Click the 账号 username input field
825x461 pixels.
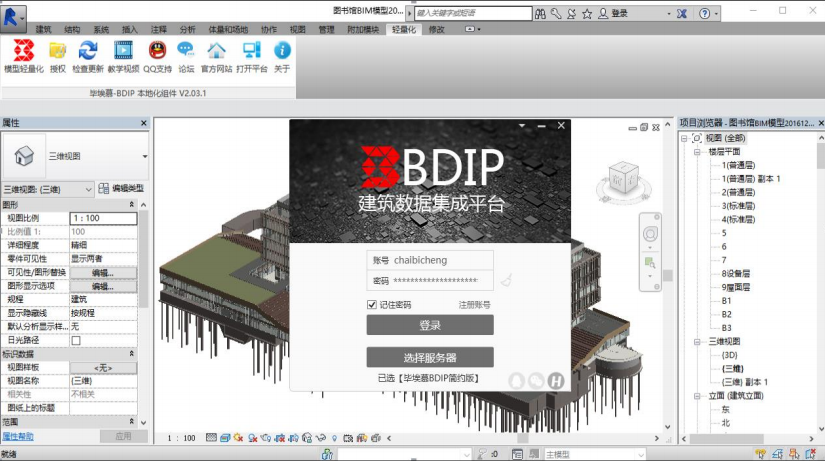tap(430, 260)
